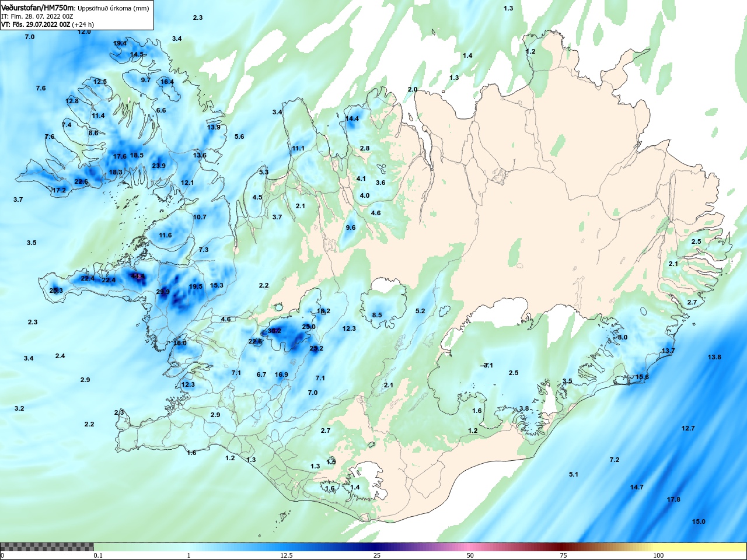Click the 9.7 precipitation value
This screenshot has width=747, height=560.
[x=146, y=80]
